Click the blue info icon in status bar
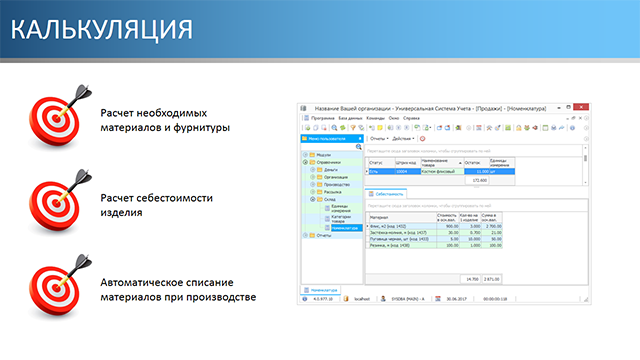Image resolution: width=640 pixels, height=360 pixels. click(304, 299)
